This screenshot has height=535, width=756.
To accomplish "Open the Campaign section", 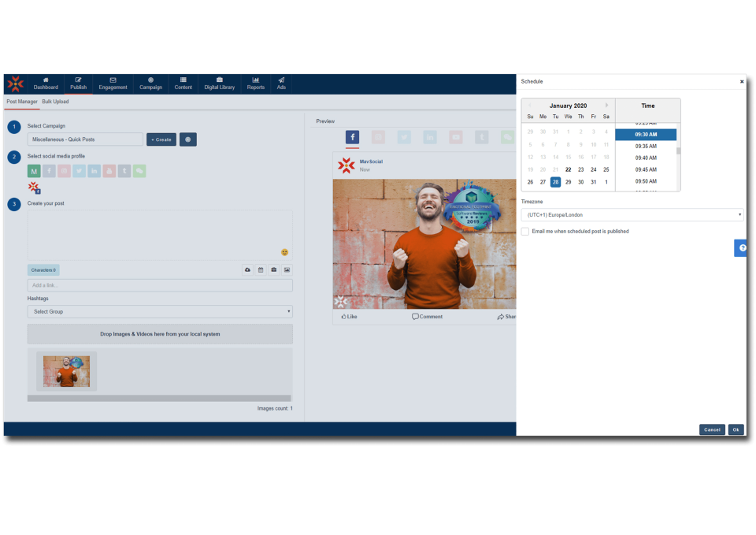I will click(x=150, y=84).
